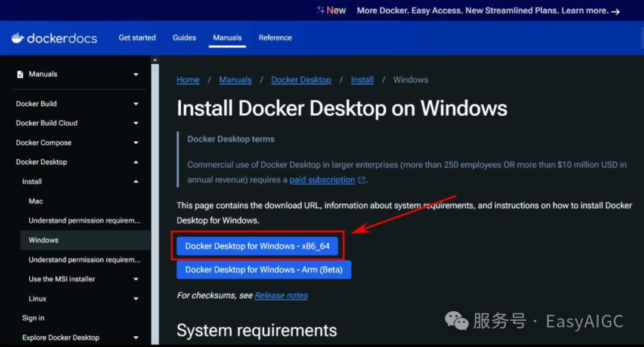This screenshot has width=644, height=347.
Task: Open Linux sidebar item
Action: pyautogui.click(x=38, y=299)
